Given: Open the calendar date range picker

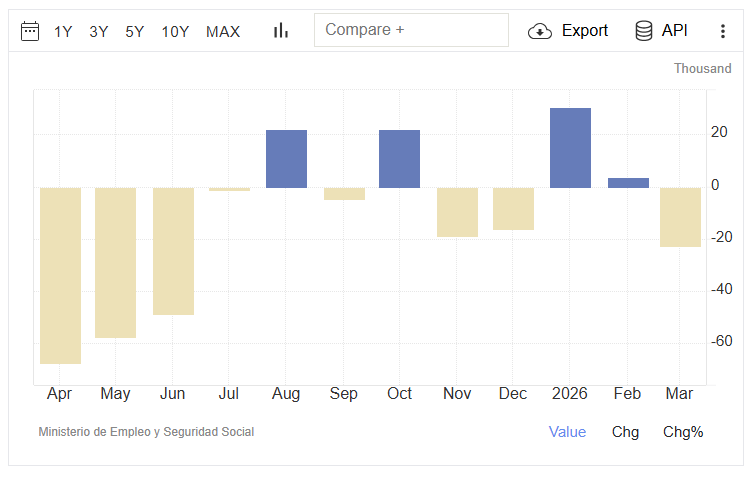Looking at the screenshot, I should pyautogui.click(x=30, y=31).
